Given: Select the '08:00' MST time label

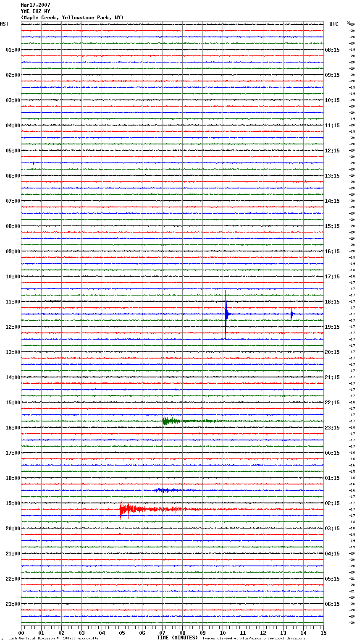Looking at the screenshot, I should tap(13, 226).
